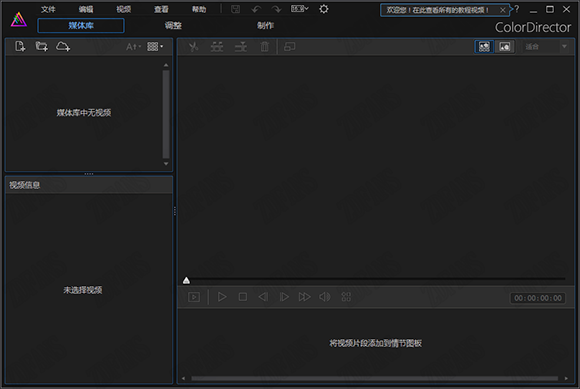Switch to the 制作 tab
The width and height of the screenshot is (580, 389).
point(265,26)
